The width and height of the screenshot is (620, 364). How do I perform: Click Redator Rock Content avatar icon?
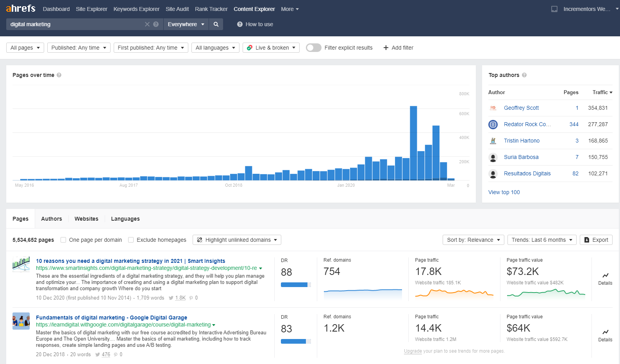(493, 124)
